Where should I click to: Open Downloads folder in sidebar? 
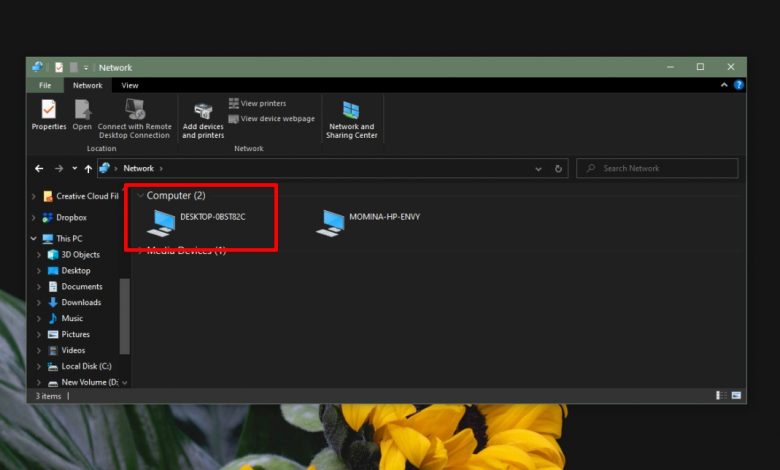(75, 302)
